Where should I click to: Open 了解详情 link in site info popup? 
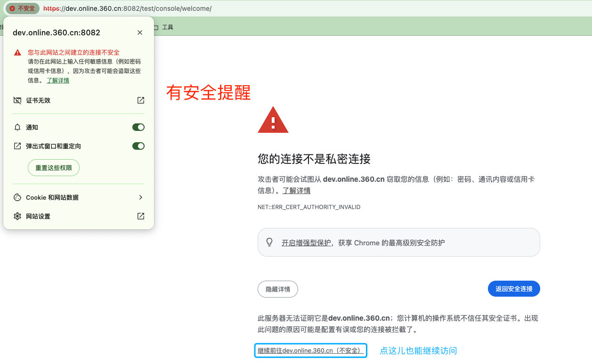click(58, 81)
